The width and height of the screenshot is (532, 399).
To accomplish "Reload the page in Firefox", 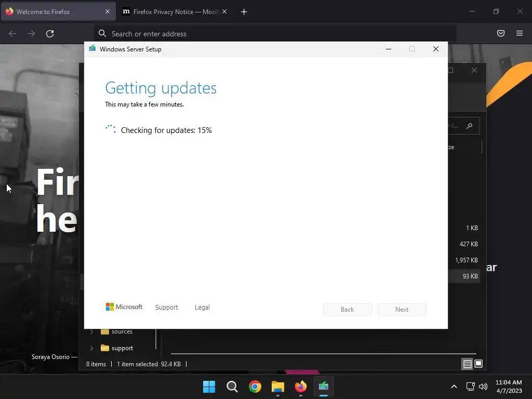I will 50,34.
